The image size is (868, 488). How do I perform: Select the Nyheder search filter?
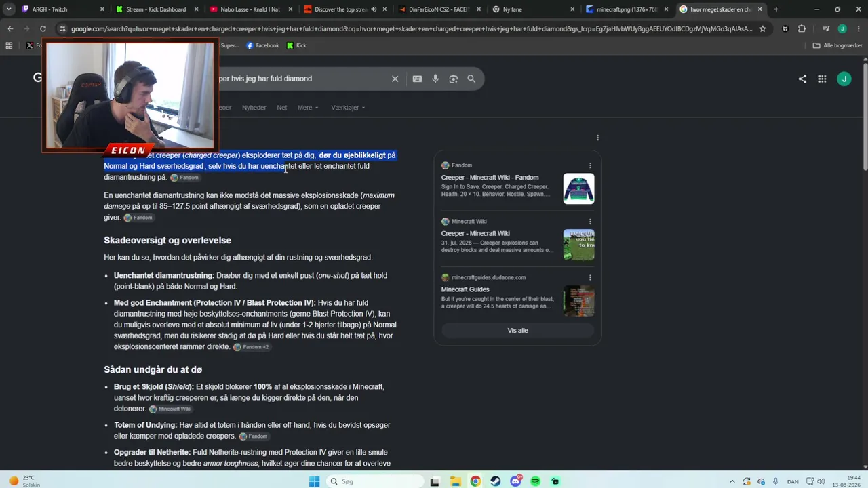(254, 108)
